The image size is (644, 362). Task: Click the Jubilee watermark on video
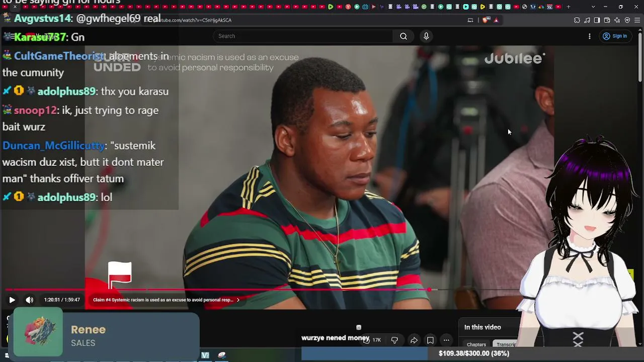tap(515, 58)
